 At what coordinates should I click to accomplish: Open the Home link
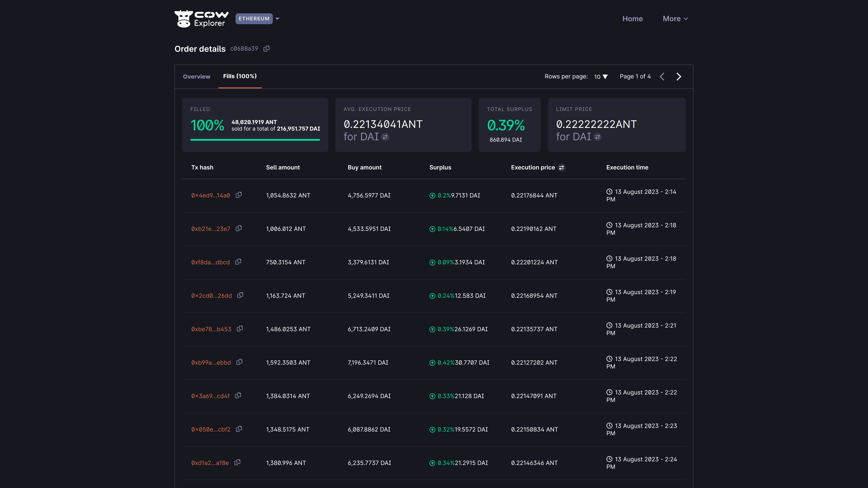pyautogui.click(x=632, y=19)
